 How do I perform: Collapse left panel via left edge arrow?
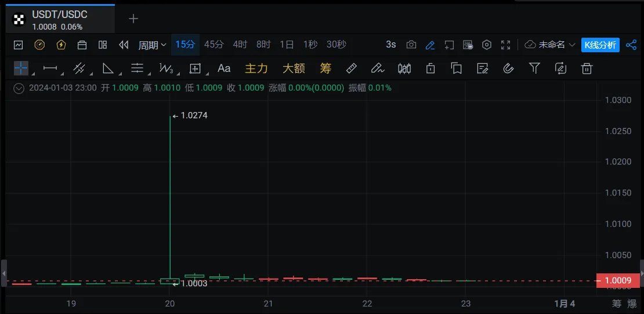tap(3, 273)
